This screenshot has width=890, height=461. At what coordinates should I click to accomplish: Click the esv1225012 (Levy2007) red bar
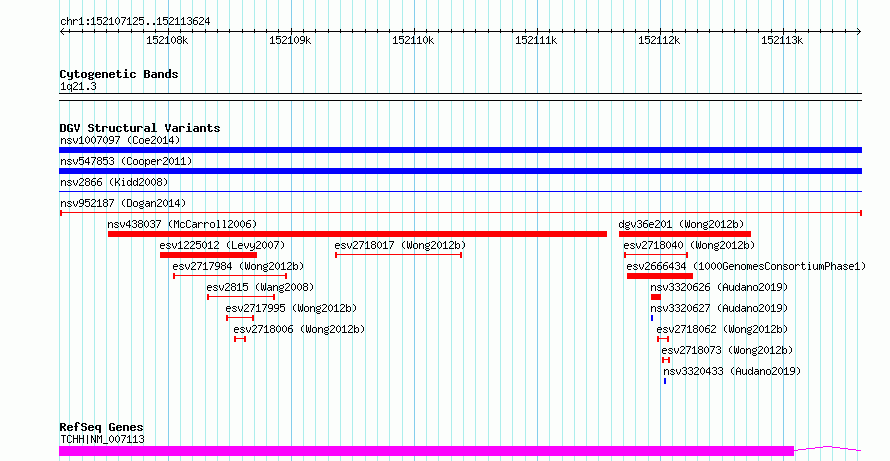pos(208,255)
